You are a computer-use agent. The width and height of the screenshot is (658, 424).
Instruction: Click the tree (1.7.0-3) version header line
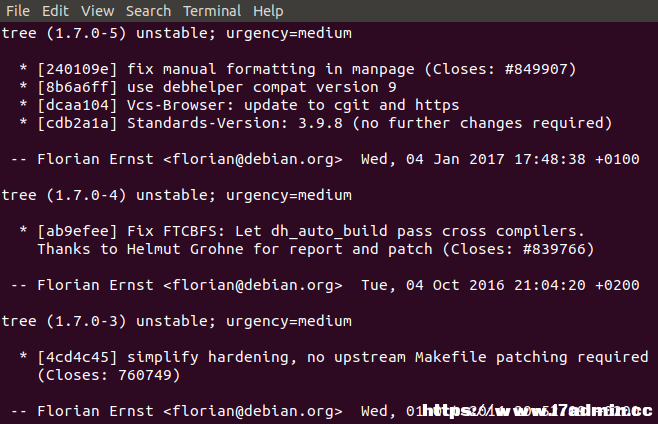point(177,321)
